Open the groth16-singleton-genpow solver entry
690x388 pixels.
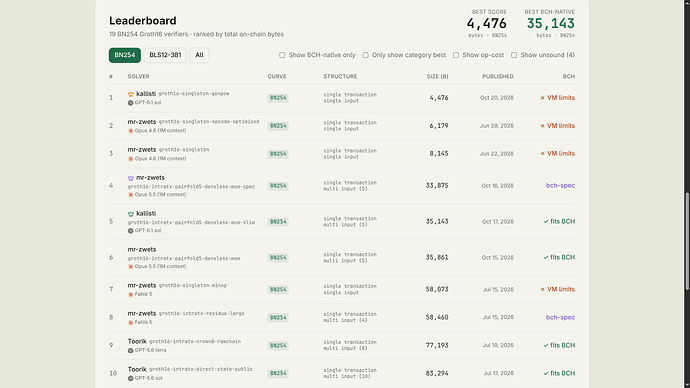coord(194,94)
